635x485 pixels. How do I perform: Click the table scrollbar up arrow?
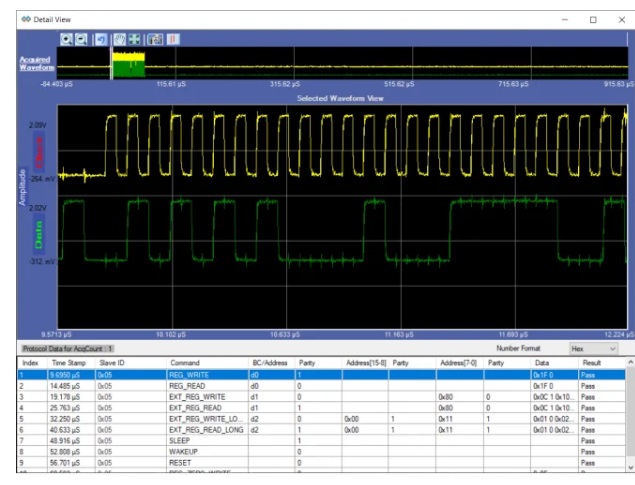click(630, 362)
